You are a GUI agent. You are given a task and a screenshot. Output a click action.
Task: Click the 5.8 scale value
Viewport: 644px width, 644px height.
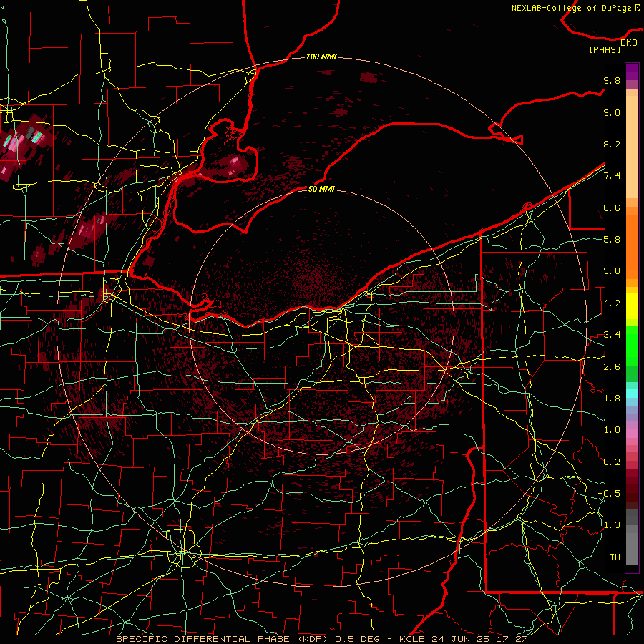[x=612, y=240]
